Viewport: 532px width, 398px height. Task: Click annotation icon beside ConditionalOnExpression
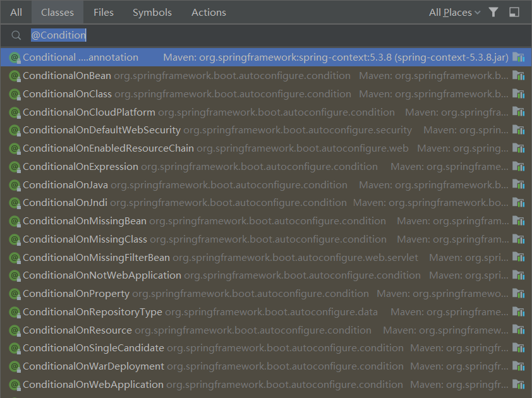pyautogui.click(x=15, y=167)
